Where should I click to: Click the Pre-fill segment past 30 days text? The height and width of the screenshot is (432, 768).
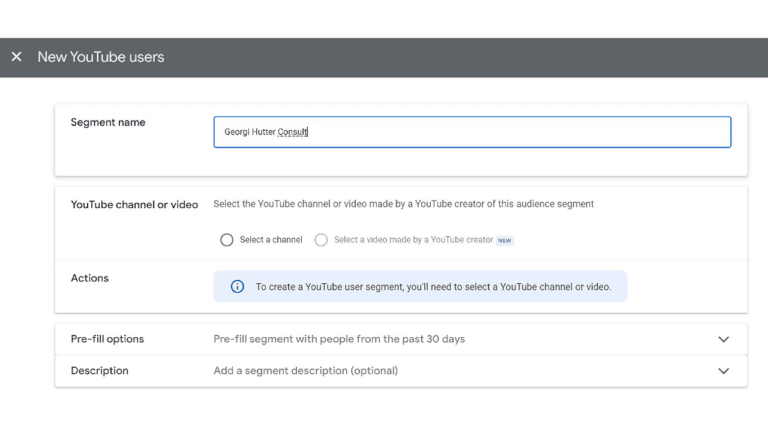(x=339, y=339)
